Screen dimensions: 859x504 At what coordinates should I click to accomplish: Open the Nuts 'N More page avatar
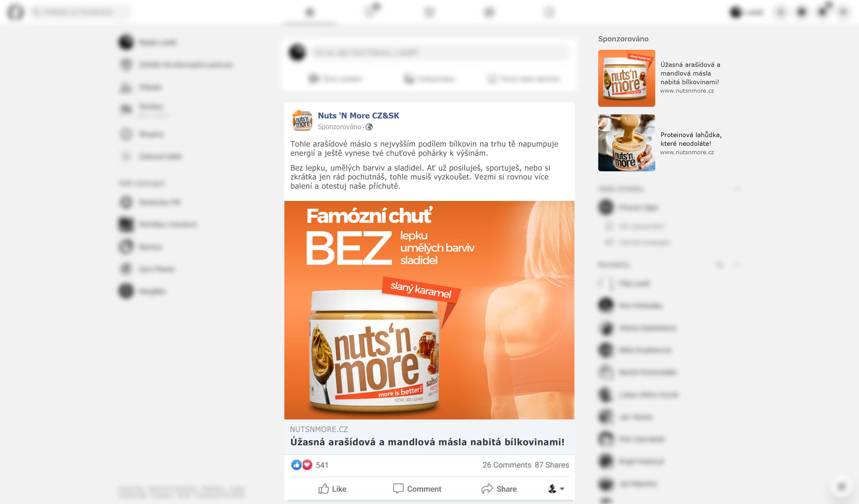tap(302, 121)
